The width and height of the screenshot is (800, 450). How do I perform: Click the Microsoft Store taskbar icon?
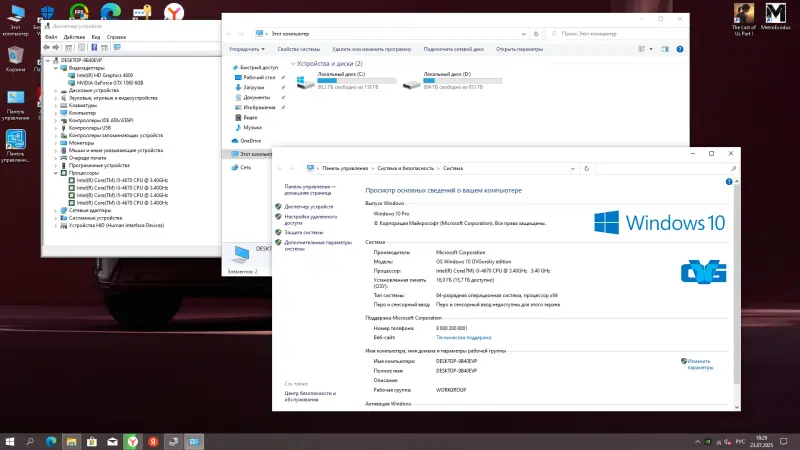(x=92, y=442)
